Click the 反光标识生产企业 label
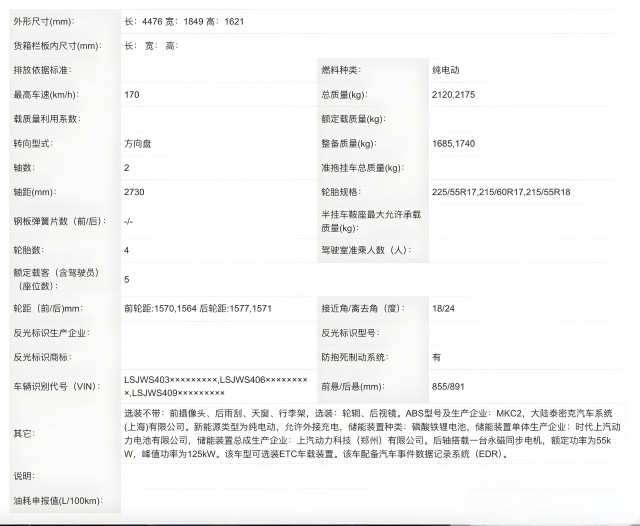 [51, 333]
